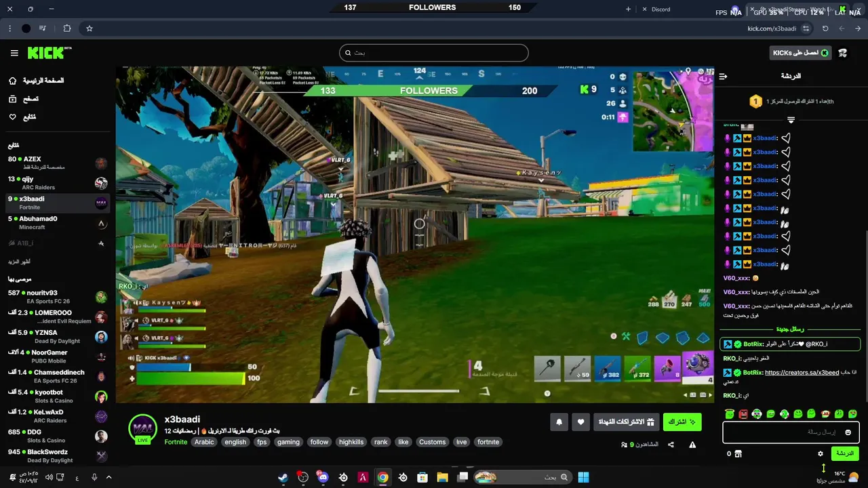Click the green Subscribe button
The image size is (868, 488).
click(x=682, y=422)
